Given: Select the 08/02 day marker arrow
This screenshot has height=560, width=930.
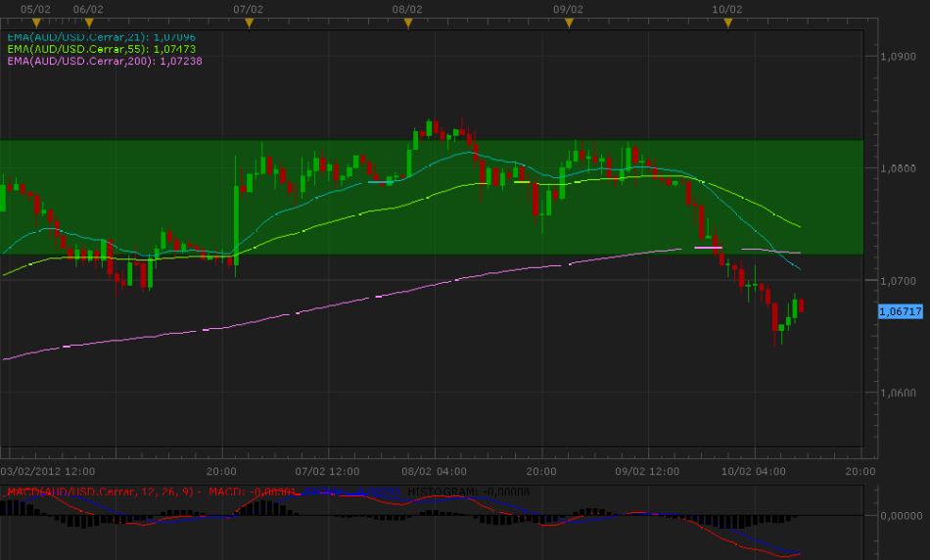Looking at the screenshot, I should (408, 22).
